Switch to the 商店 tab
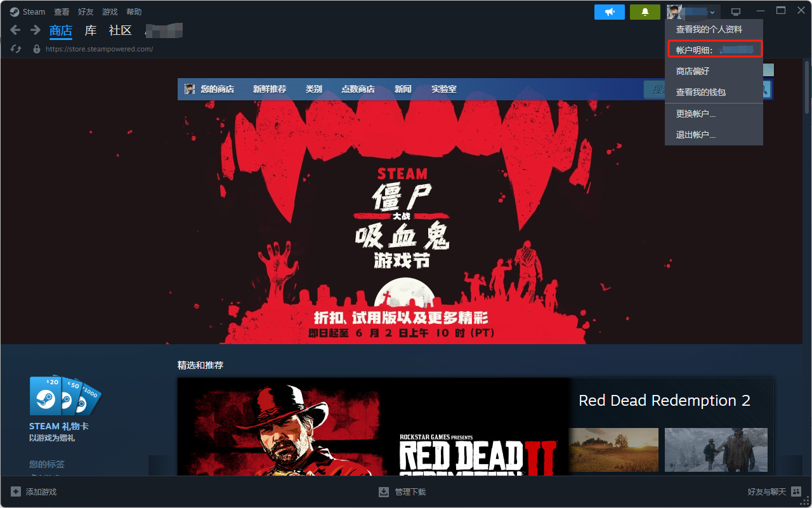The image size is (812, 508). tap(61, 30)
